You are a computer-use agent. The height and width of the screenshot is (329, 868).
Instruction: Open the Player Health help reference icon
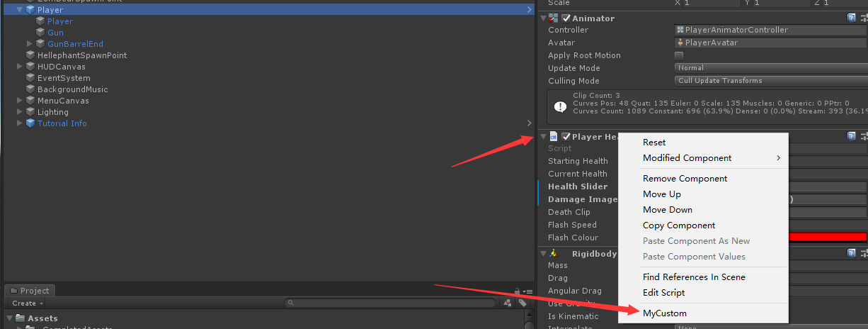tap(852, 136)
